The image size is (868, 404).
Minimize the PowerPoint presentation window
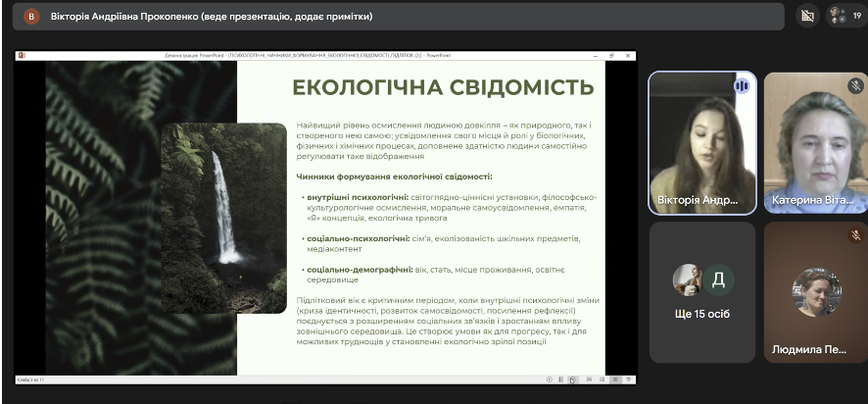(595, 56)
